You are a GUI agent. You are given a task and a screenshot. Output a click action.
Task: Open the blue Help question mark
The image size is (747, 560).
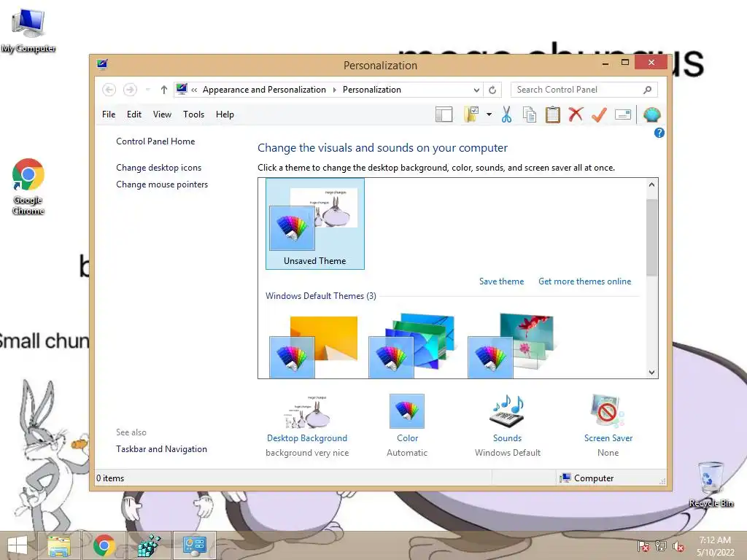[659, 133]
